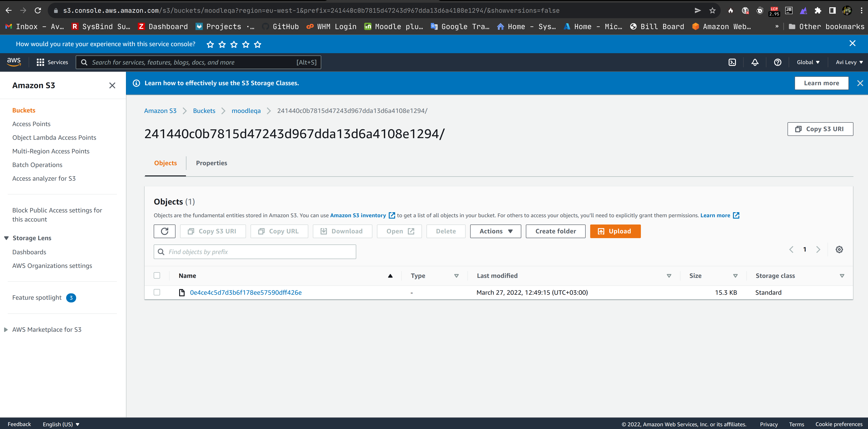Open the Last modified column sort arrow
The image size is (868, 429).
669,276
